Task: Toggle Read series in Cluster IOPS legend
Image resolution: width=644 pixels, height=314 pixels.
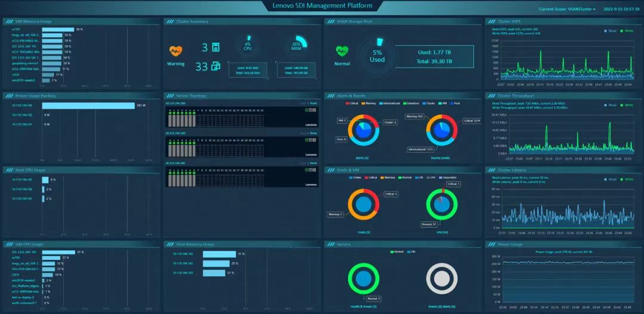Action: point(607,30)
